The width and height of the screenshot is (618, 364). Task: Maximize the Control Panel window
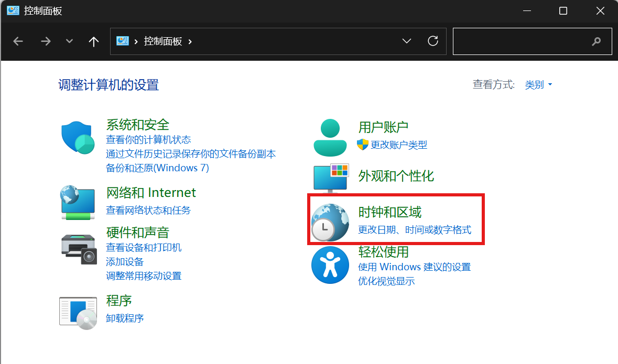click(563, 10)
